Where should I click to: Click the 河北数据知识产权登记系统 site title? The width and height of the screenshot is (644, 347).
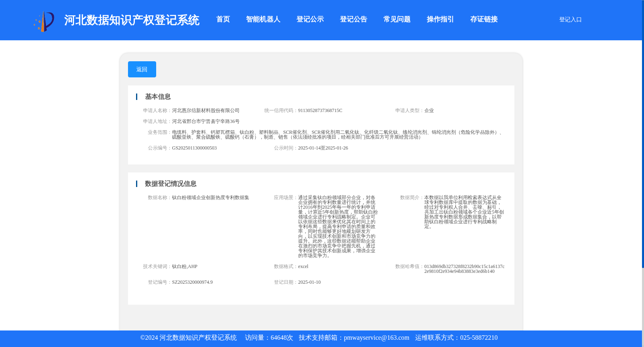click(132, 20)
